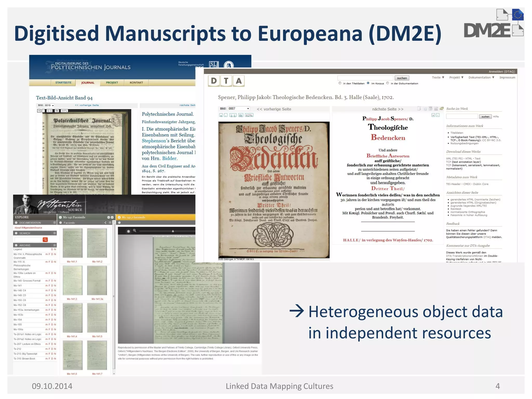
Task: Click the 1:1 scale button in Polytechnisches Journal viewer
Action: point(49,111)
